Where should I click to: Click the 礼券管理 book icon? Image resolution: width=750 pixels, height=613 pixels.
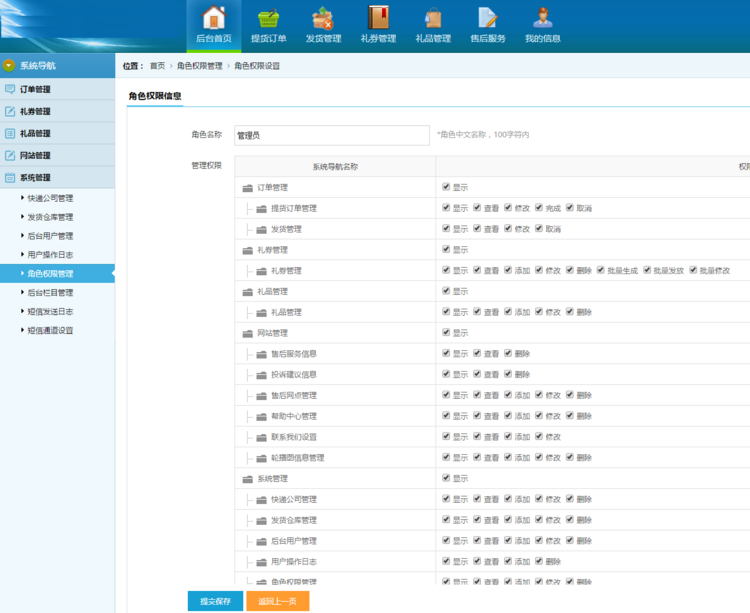377,18
